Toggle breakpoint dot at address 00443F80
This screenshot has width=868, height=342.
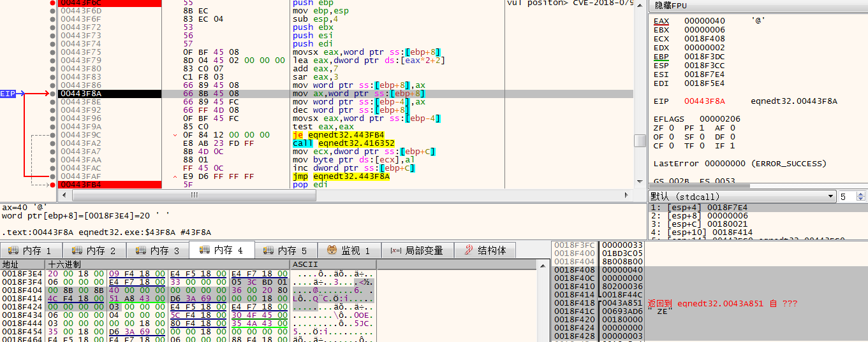pyautogui.click(x=52, y=69)
